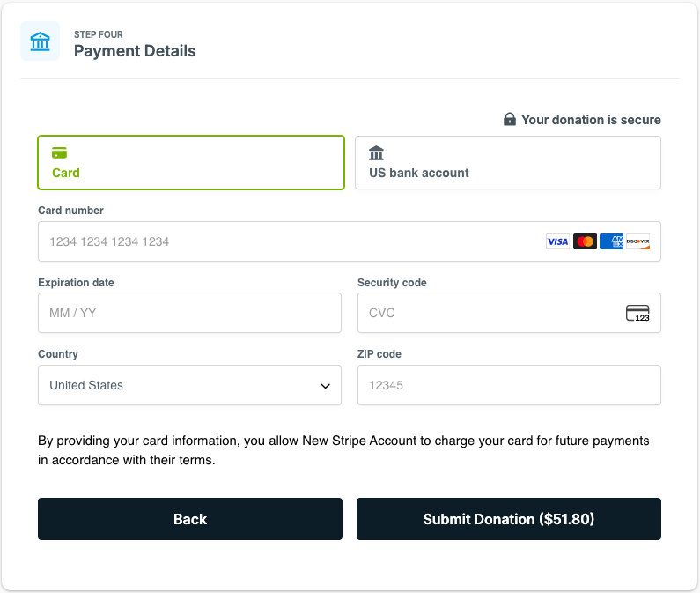Switch to US bank account payment tab
Screen dimensions: 700x593
pos(508,163)
